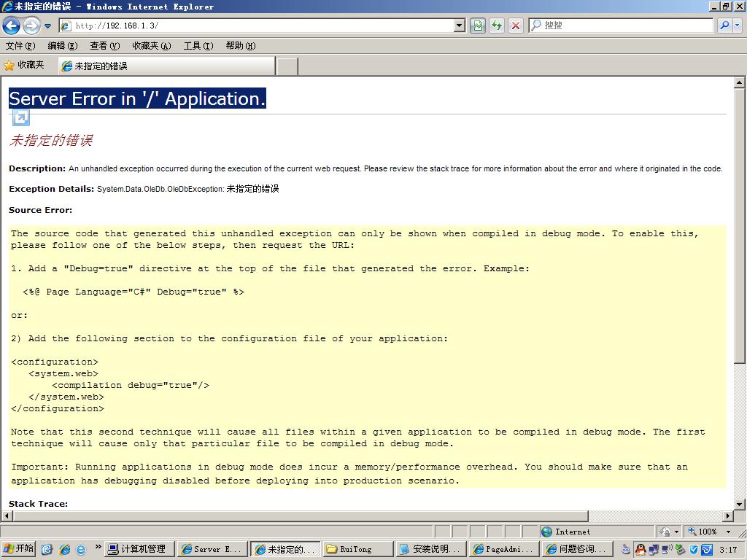The width and height of the screenshot is (747, 560).
Task: Switch to 计算机管理 taskbar window
Action: point(140,549)
